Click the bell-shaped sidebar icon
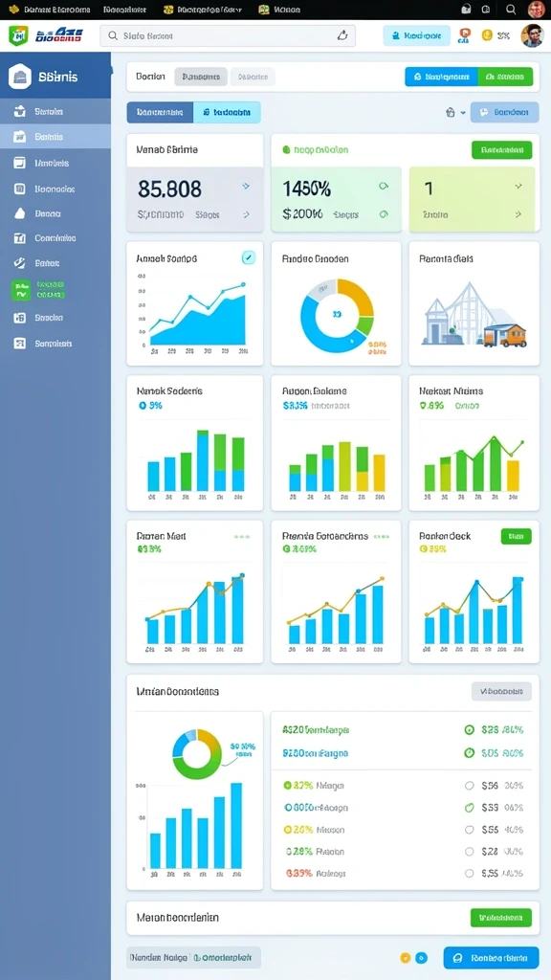The height and width of the screenshot is (980, 551). pos(19,213)
